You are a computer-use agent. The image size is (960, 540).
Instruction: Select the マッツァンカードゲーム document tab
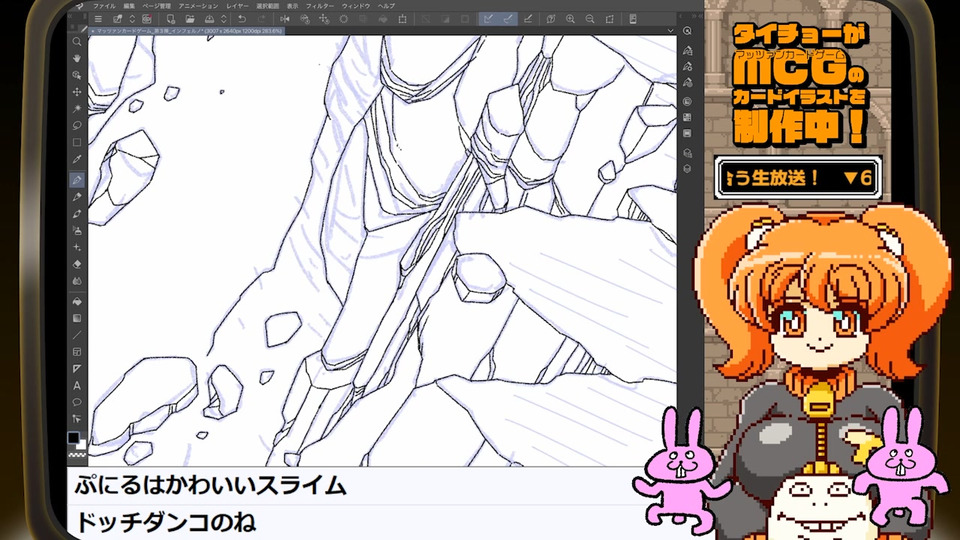(187, 31)
